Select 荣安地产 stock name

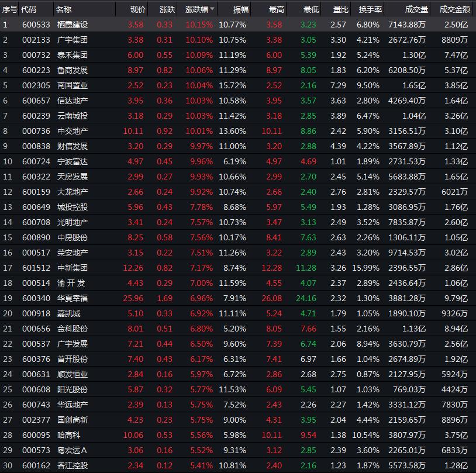click(73, 253)
